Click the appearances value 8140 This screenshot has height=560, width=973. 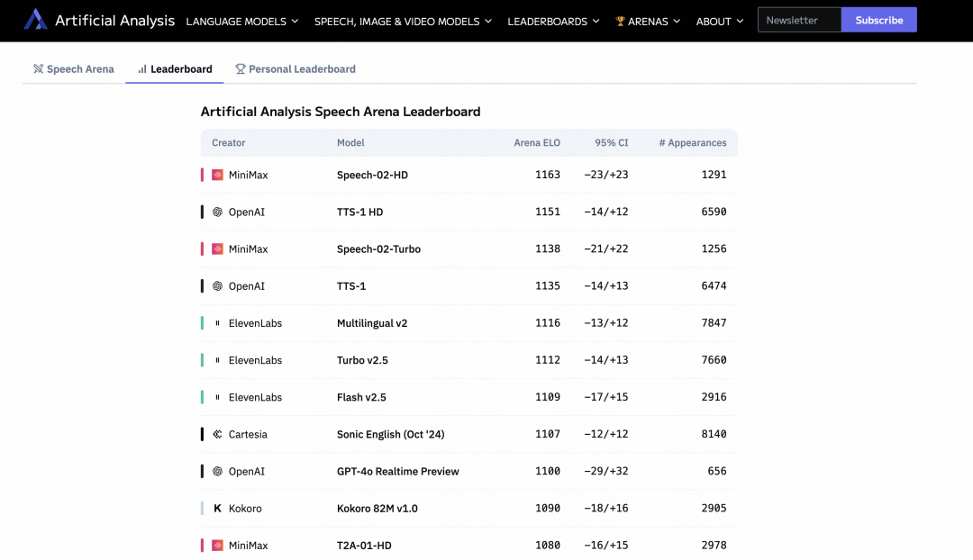[714, 434]
